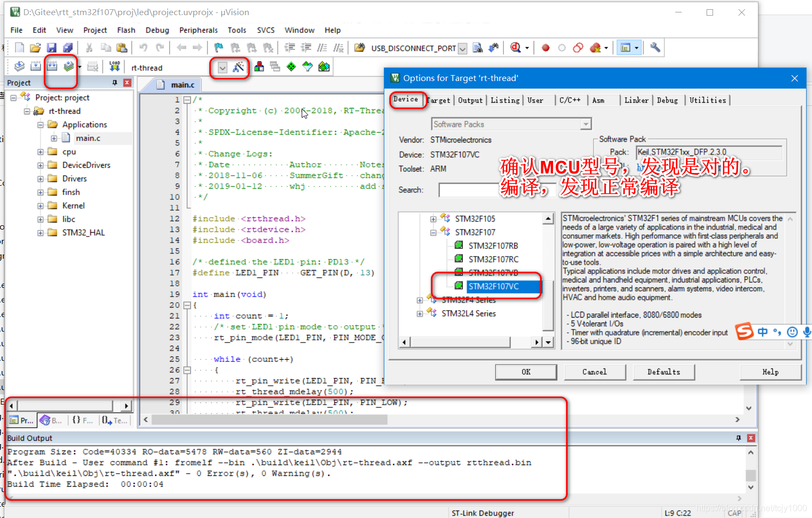Open the Peripherals menu
Screen dimensions: 812x518
pos(198,30)
